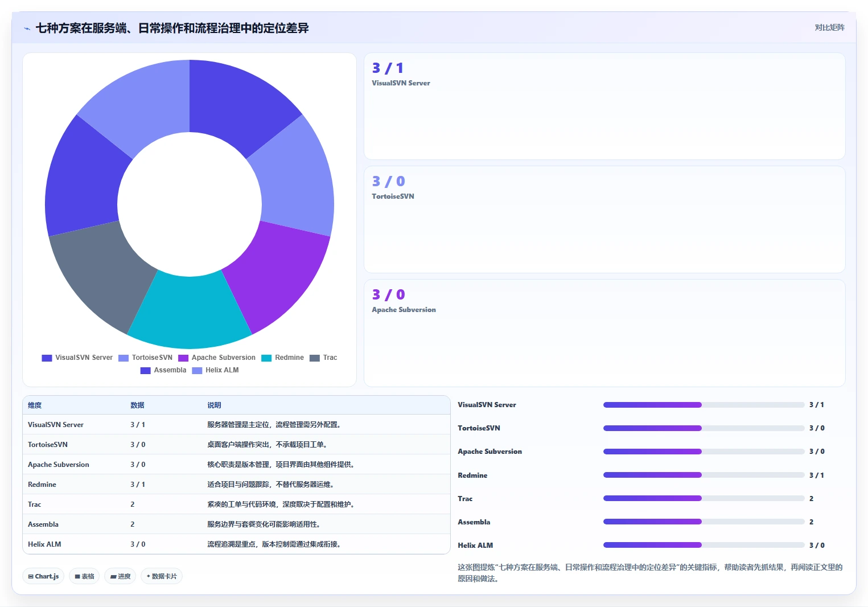Toggle Apache Subversion legend swatch
The height and width of the screenshot is (607, 868).
pyautogui.click(x=183, y=358)
